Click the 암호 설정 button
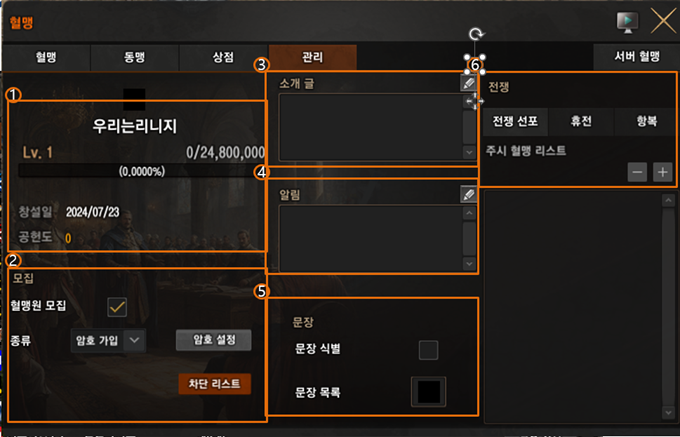Viewport: 680px width, 437px height. [214, 340]
